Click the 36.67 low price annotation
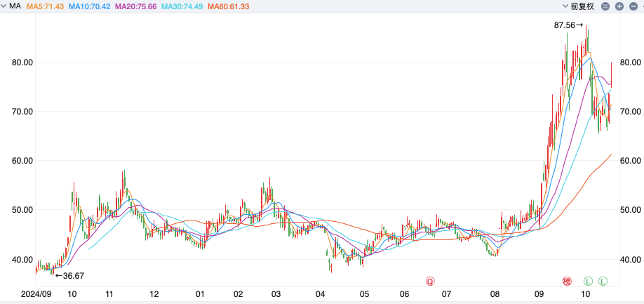Viewport: 644px width, 304px height. pyautogui.click(x=69, y=276)
